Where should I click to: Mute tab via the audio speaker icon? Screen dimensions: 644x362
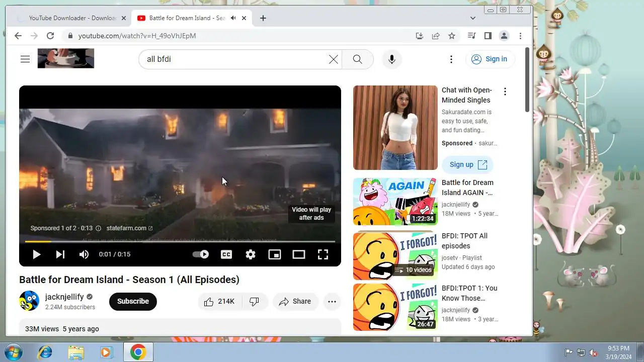pyautogui.click(x=233, y=18)
